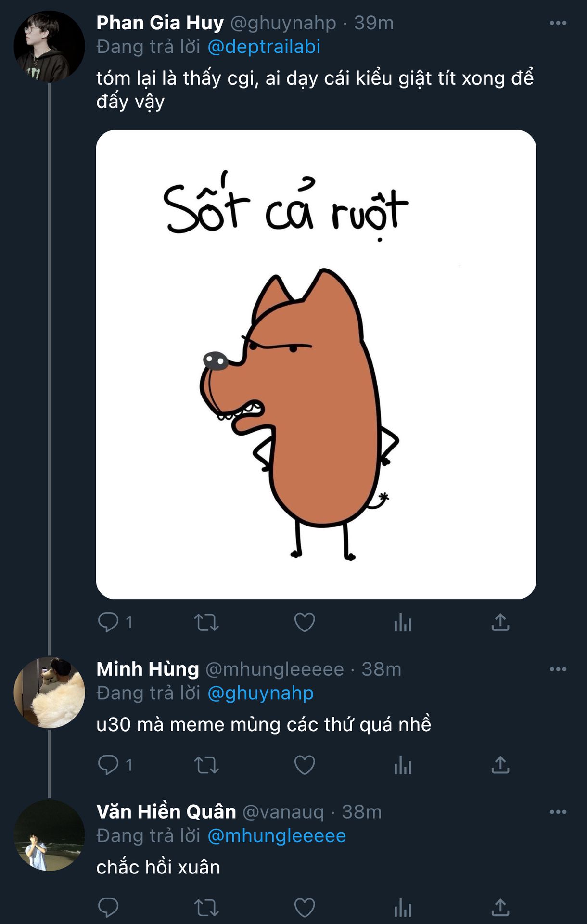
Task: Reply to Minh Hùng's tweet
Action: click(x=108, y=764)
